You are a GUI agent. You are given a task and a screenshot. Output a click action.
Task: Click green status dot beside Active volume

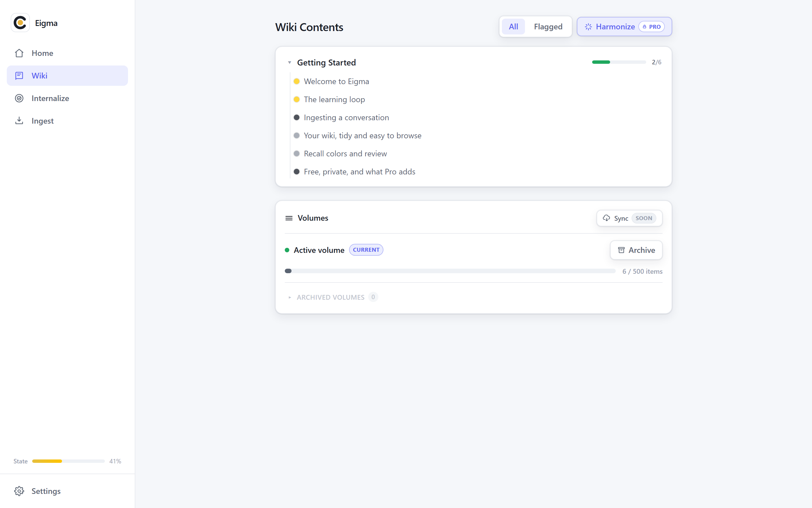[287, 250]
